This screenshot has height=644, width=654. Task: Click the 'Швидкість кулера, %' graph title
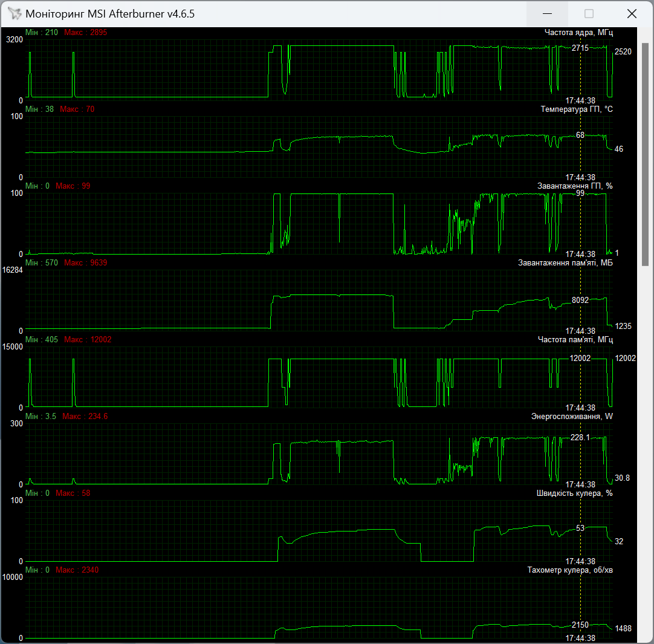tap(574, 493)
